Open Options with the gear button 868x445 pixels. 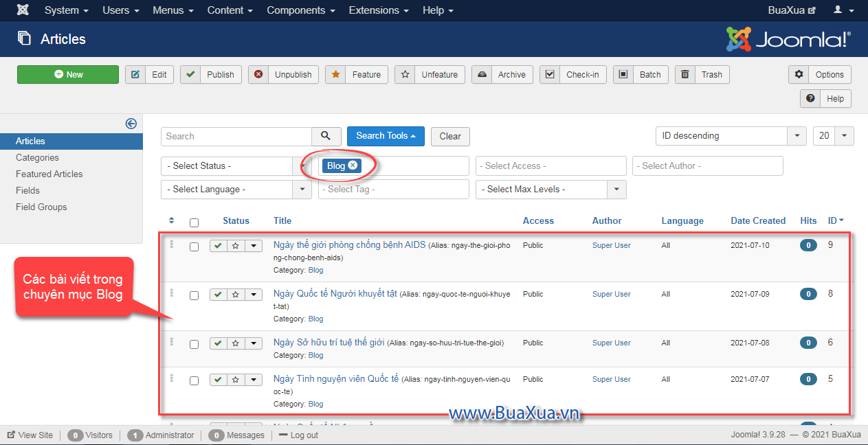820,75
